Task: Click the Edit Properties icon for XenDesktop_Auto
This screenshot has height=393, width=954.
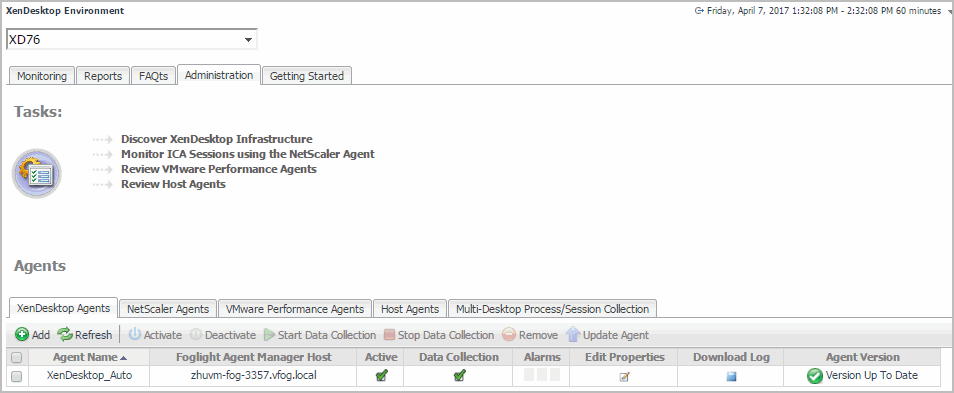Action: click(624, 377)
